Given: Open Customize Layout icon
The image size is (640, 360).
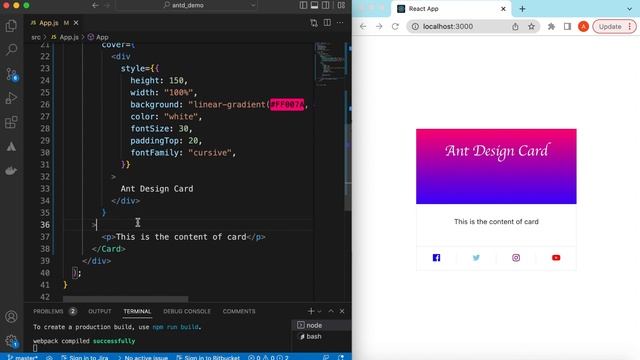Looking at the screenshot, I should click(341, 5).
